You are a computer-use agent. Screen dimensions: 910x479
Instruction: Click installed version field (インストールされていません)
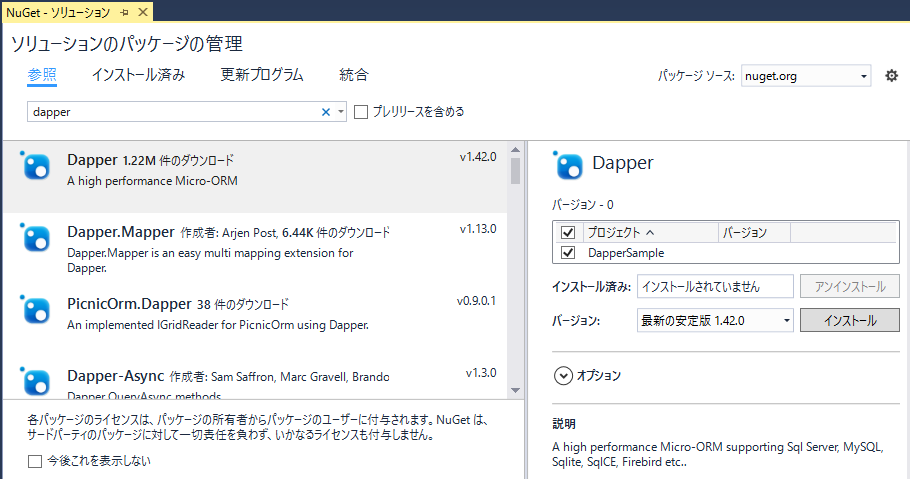pos(715,286)
